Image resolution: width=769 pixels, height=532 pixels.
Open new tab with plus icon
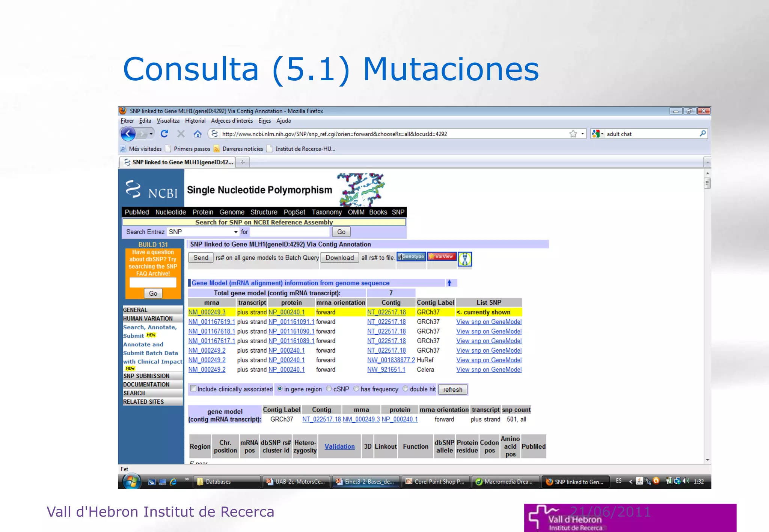click(x=243, y=162)
